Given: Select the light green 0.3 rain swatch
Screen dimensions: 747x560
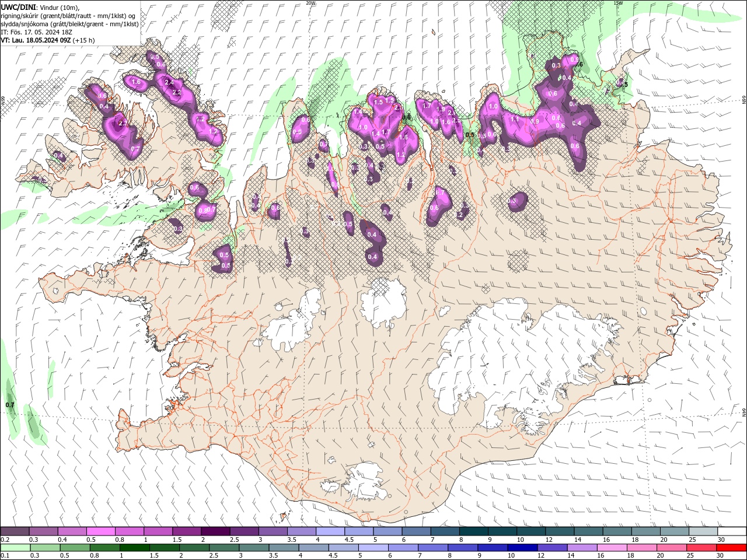Looking at the screenshot, I should click(x=46, y=548).
